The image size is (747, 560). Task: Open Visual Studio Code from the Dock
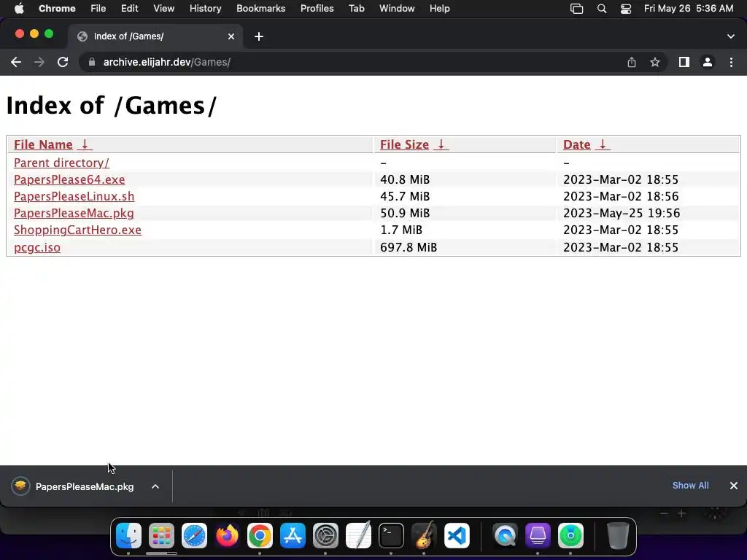(x=457, y=536)
